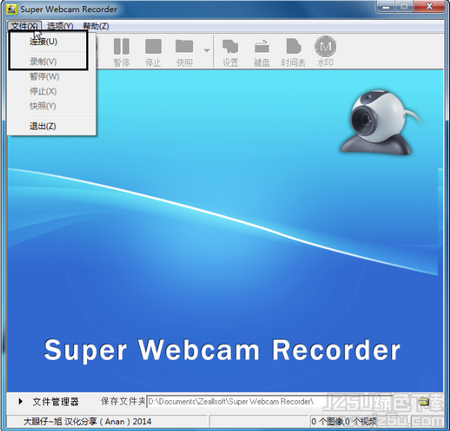Click the Pause (暂停) toolbar icon
The width and height of the screenshot is (450, 431).
(121, 52)
